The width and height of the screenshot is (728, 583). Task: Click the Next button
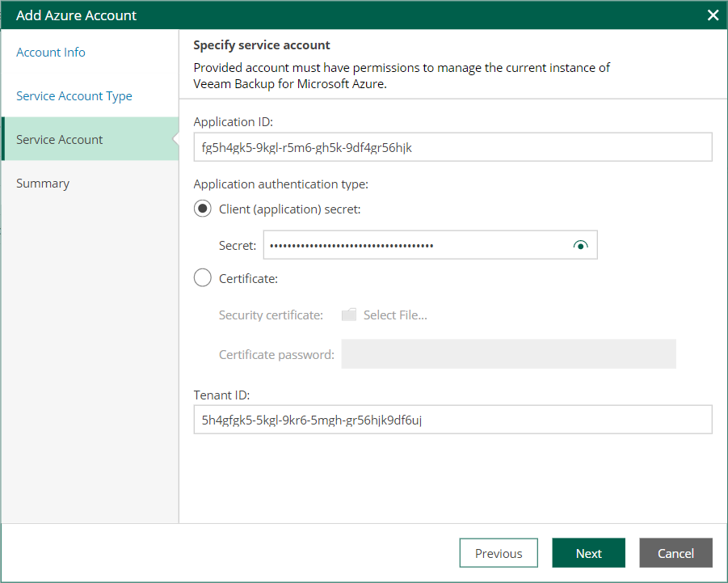point(588,553)
